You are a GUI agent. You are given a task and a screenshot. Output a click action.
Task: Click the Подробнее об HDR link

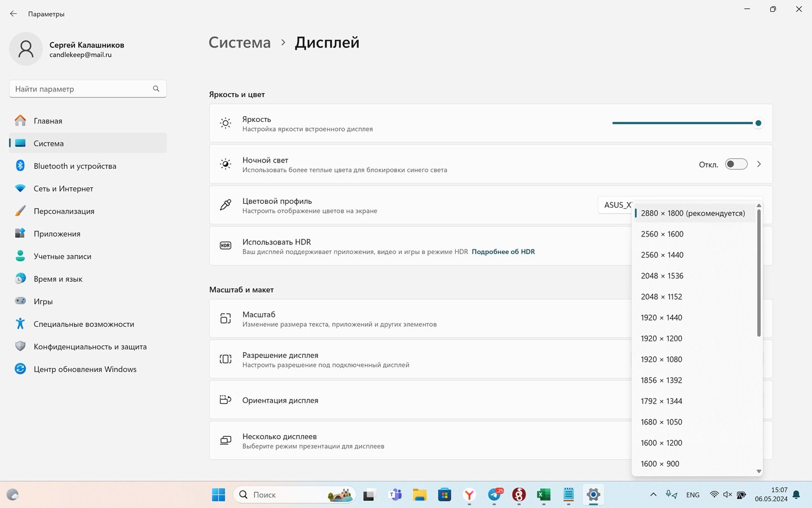pos(503,252)
